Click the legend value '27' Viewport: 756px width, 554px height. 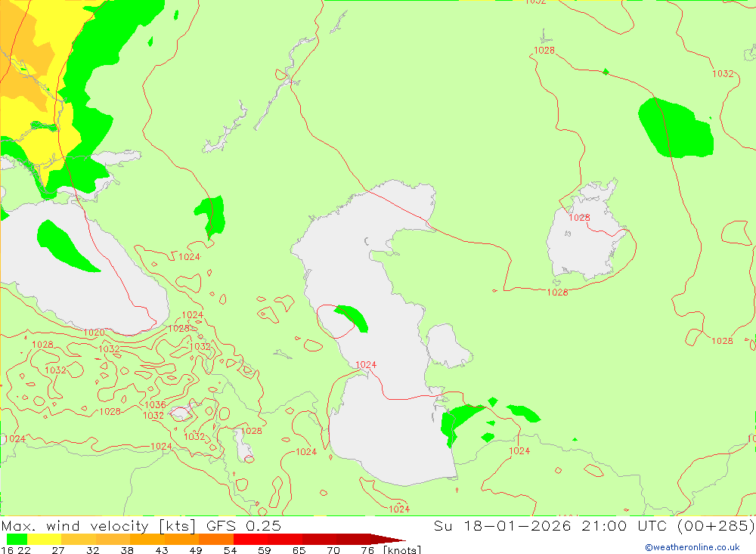pos(58,549)
